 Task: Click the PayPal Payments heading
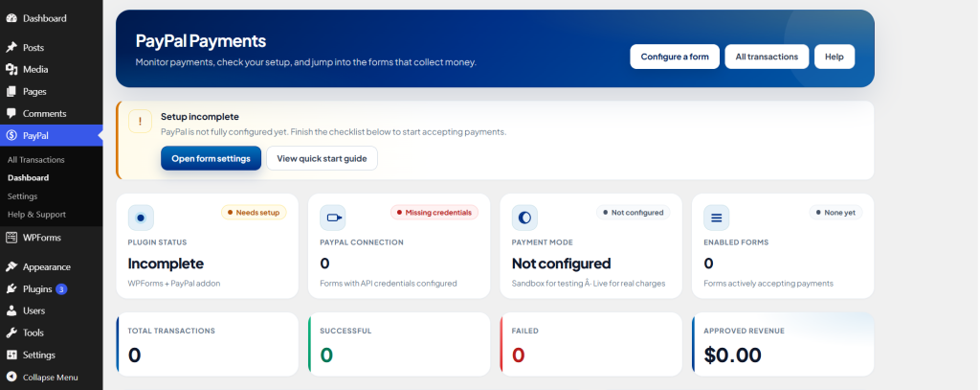tap(201, 41)
